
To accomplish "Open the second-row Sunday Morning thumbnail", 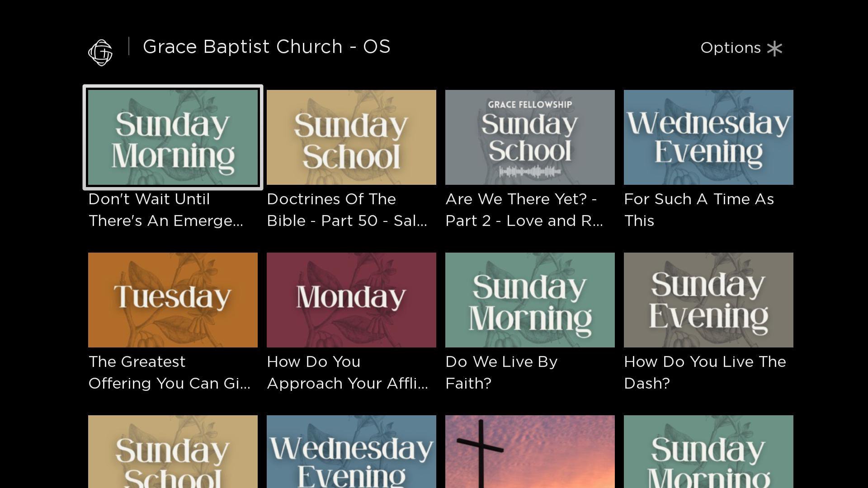I will coord(530,300).
